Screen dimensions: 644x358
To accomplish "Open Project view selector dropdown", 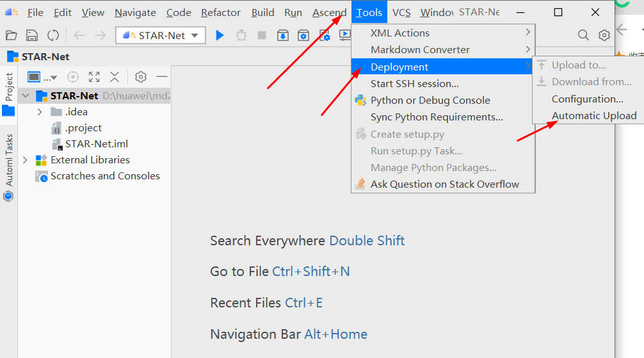I will pos(42,77).
